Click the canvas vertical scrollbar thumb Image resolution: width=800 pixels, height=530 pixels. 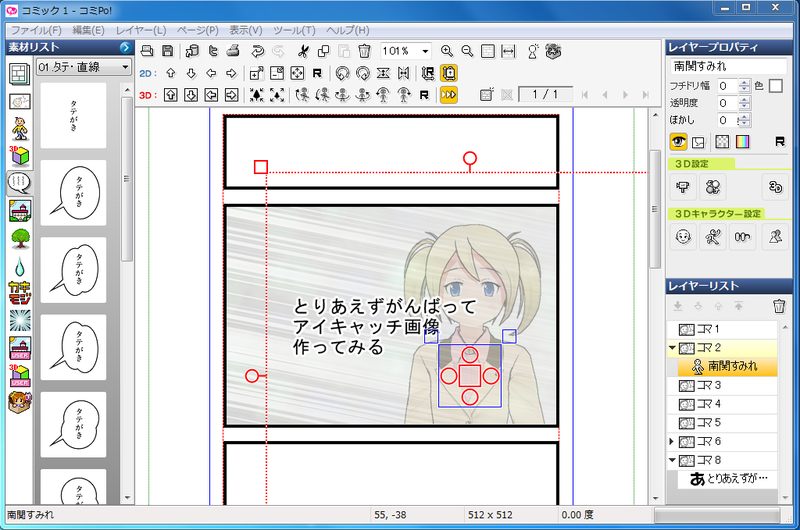[655, 209]
